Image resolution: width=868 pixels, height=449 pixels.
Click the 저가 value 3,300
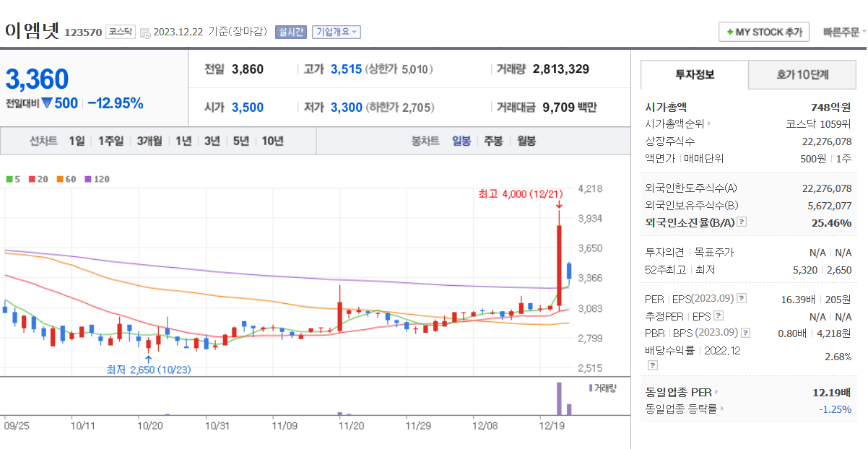pos(347,108)
